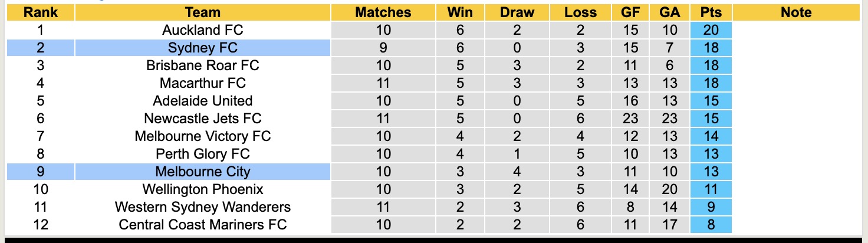Select Brisbane Roar FC in the table
This screenshot has width=868, height=243.
202,65
